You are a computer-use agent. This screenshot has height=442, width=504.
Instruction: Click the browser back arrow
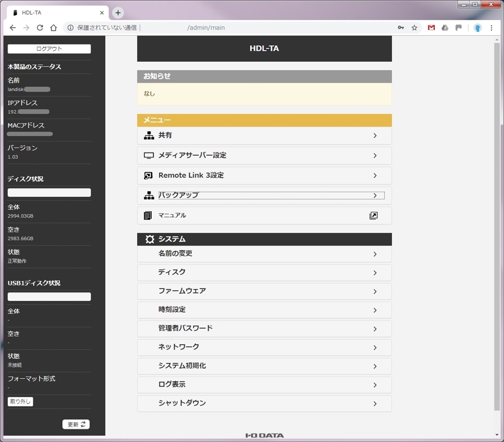(12, 28)
